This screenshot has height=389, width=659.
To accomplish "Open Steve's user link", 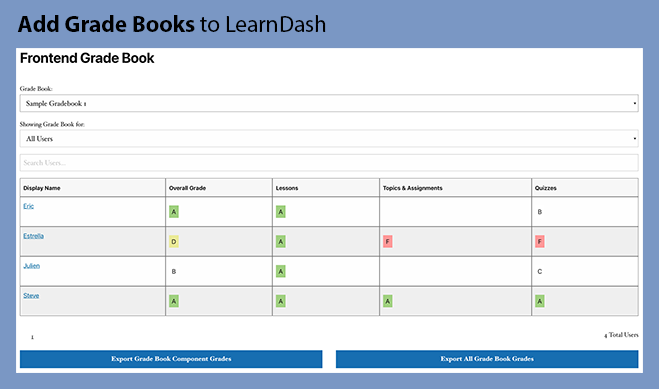I will (31, 295).
